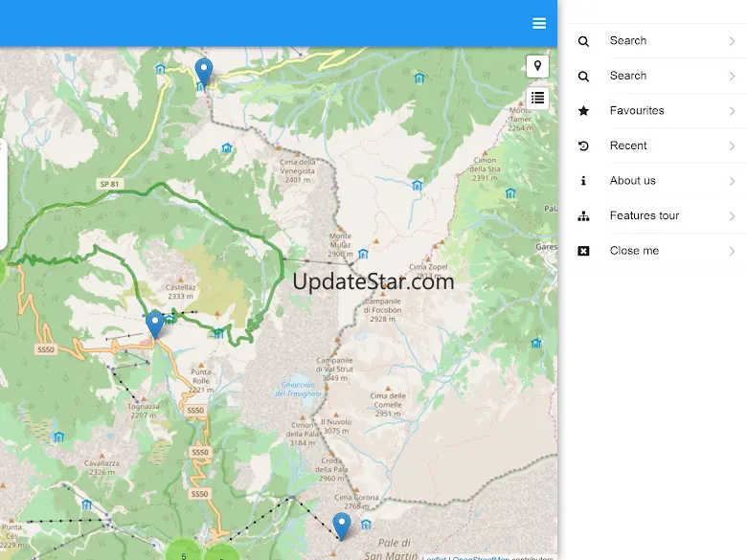Open the Favourites menu item
The image size is (747, 560).
point(656,111)
